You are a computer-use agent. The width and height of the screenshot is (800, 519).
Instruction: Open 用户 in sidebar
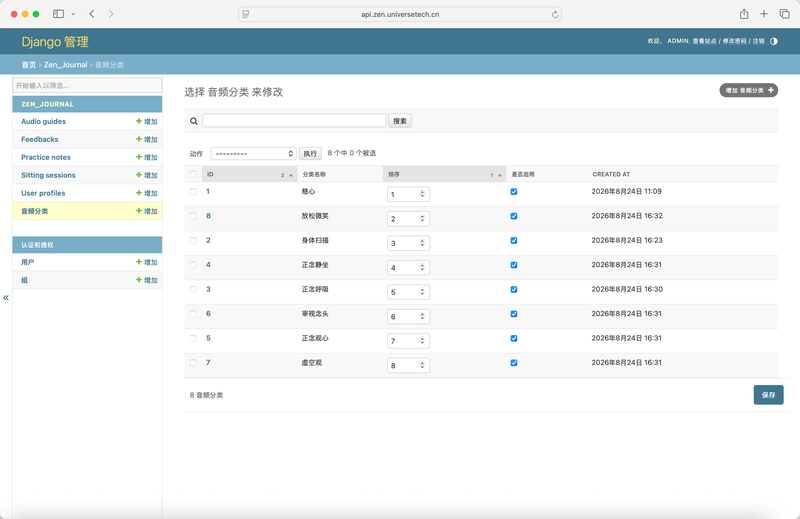(x=28, y=262)
